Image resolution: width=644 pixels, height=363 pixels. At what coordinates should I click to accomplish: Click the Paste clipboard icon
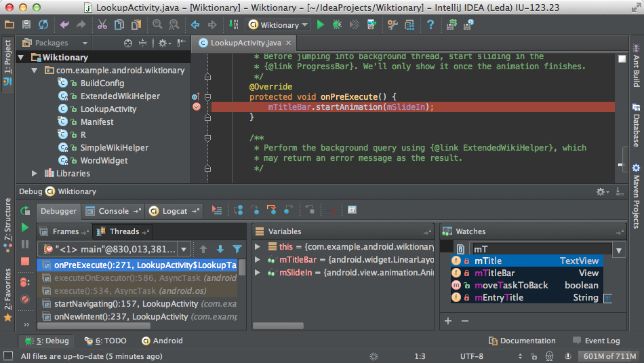pyautogui.click(x=136, y=24)
